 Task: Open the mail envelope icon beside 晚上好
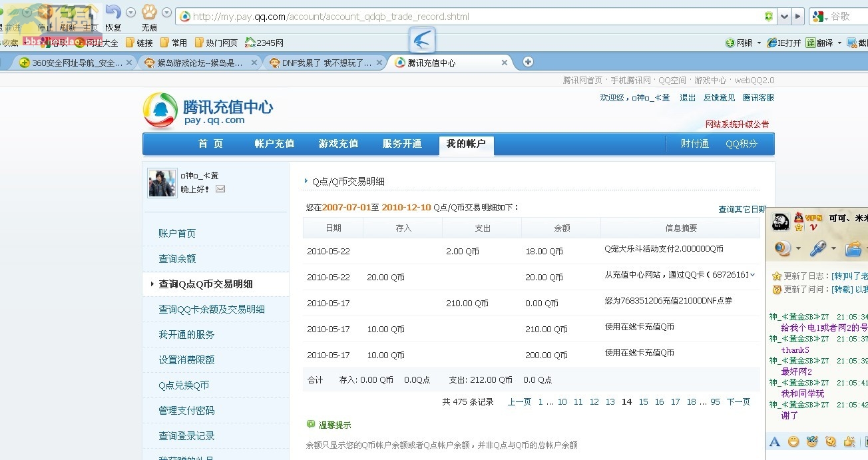[220, 189]
